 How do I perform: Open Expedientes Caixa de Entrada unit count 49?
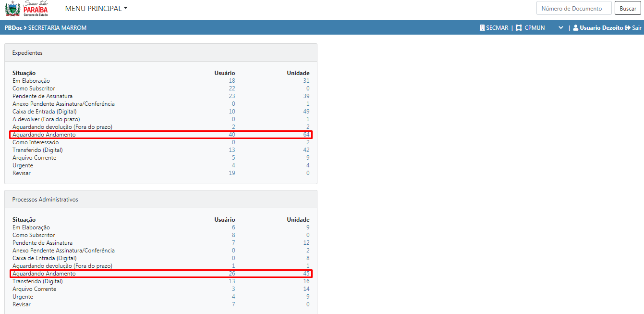(x=306, y=112)
